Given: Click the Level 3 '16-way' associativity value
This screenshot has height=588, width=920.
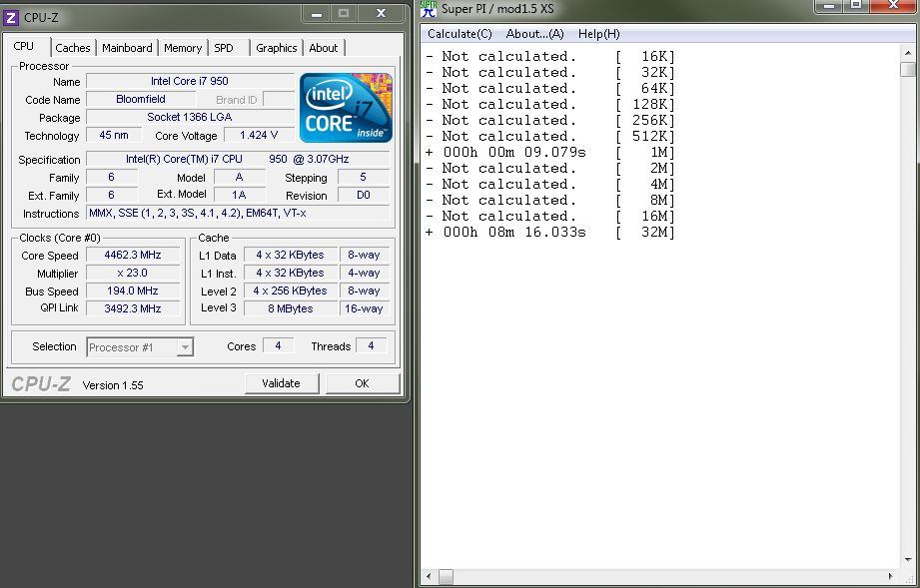Looking at the screenshot, I should click(364, 308).
